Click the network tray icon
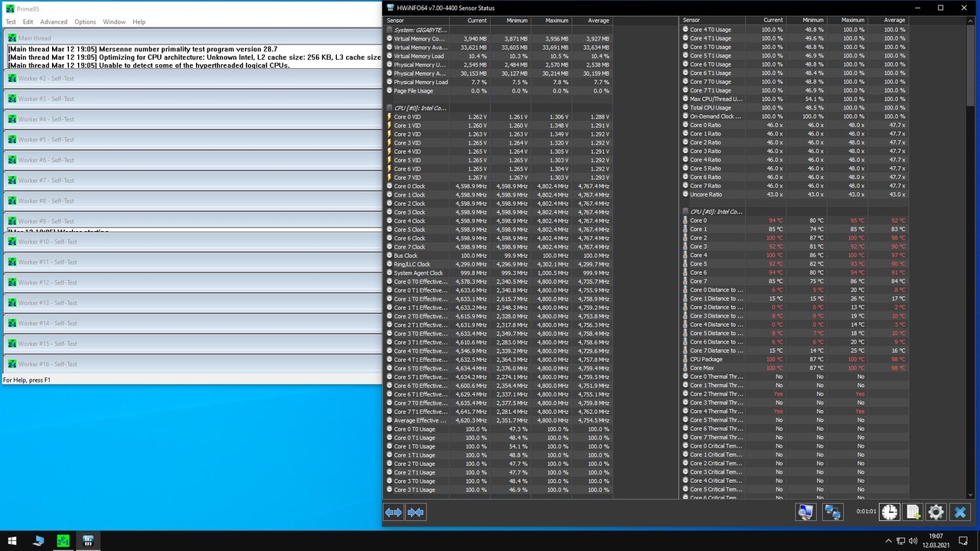Viewport: 980px width, 551px height. (900, 540)
